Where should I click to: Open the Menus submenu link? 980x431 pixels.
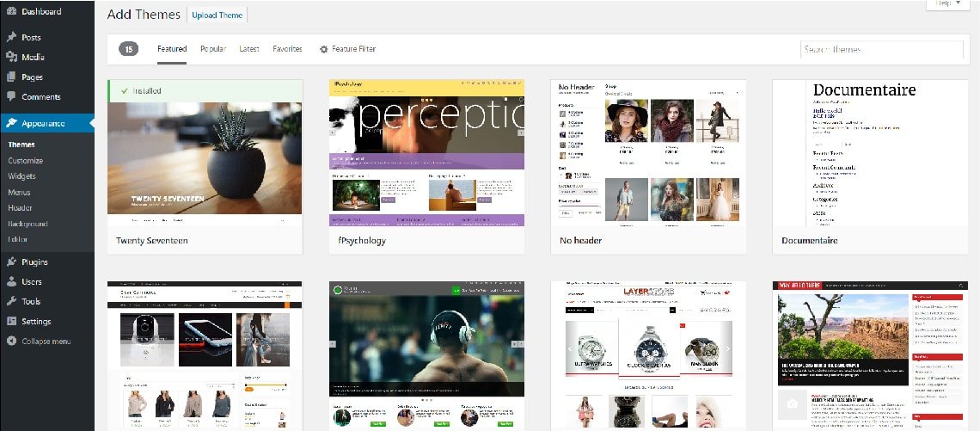tap(20, 192)
